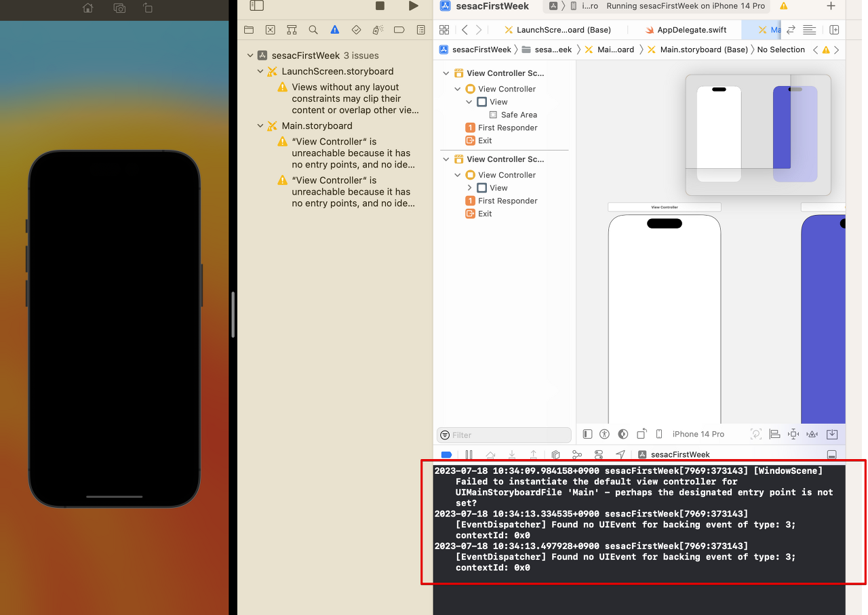Pause program execution in debug bar
Viewport: 868px width, 615px height.
point(469,455)
